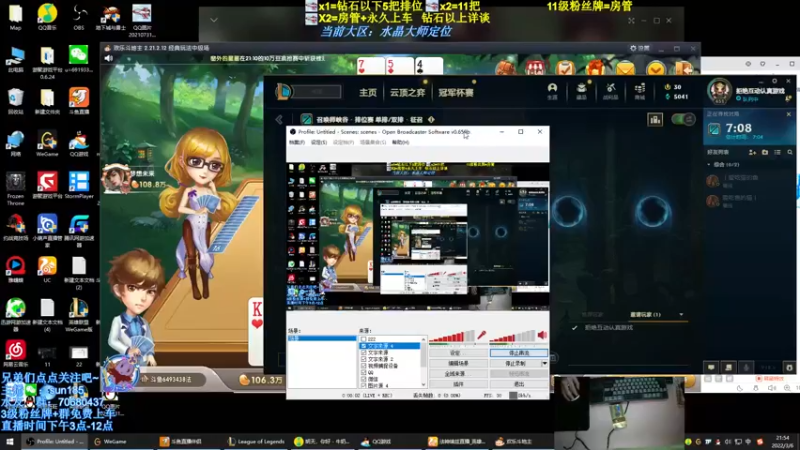Toggle 视频捕捉设备 source checkbox
Image resolution: width=800 pixels, height=450 pixels.
pyautogui.click(x=363, y=366)
